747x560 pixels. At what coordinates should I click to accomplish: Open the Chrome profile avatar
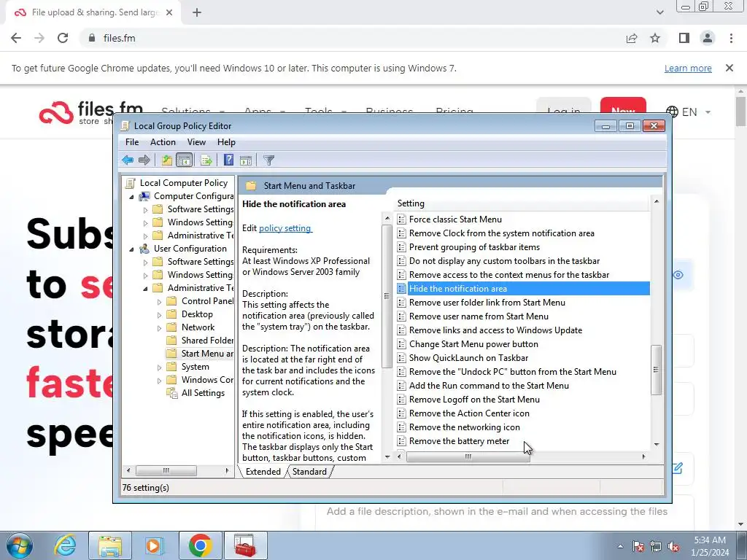click(x=708, y=38)
